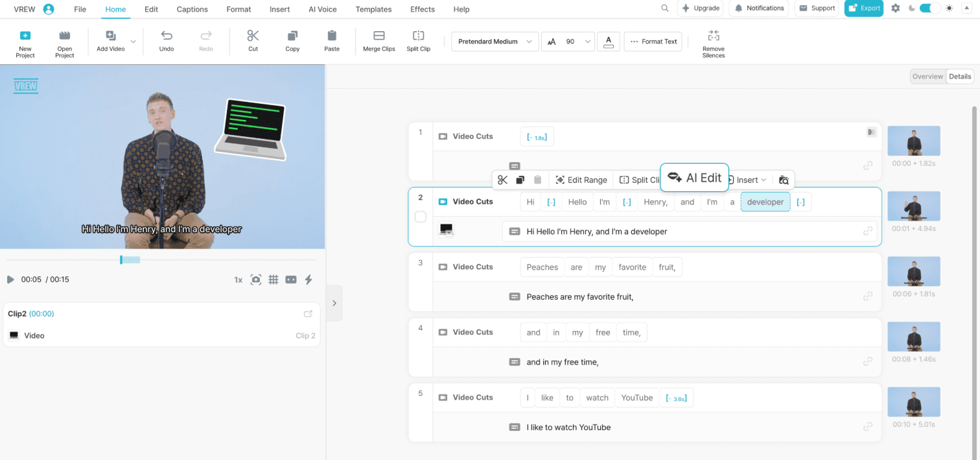The image size is (980, 460).
Task: Change the 1x playback speed
Action: (x=239, y=280)
